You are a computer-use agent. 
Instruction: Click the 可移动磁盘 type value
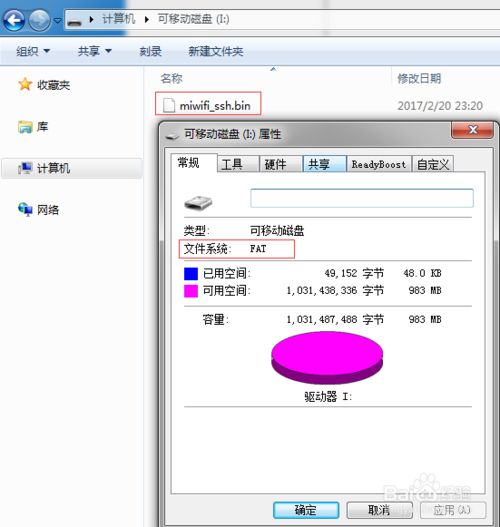[277, 231]
